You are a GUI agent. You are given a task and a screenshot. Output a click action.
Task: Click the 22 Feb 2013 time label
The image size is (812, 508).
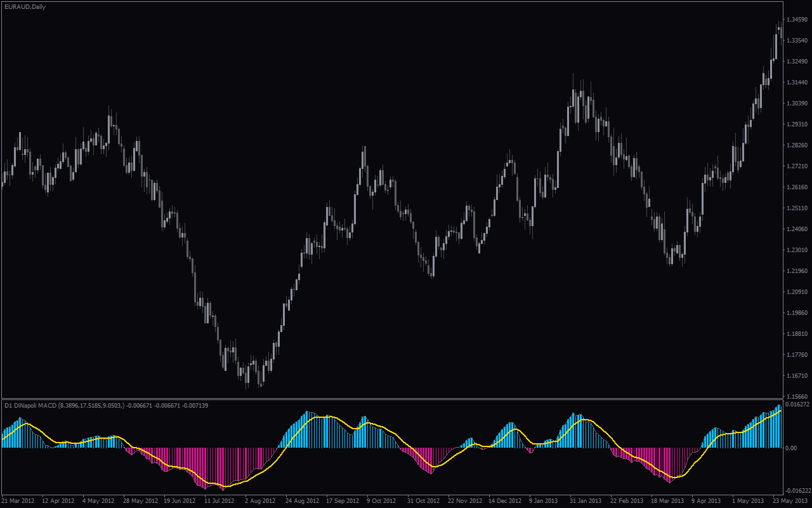pyautogui.click(x=625, y=501)
